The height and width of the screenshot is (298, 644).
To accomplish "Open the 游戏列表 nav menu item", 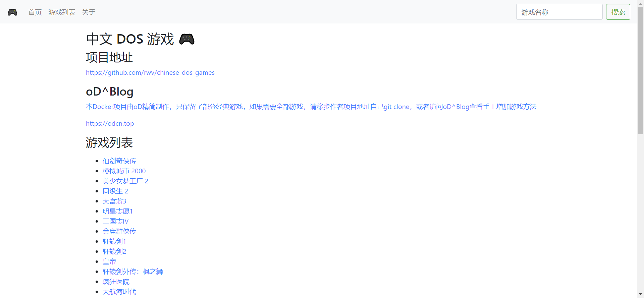I will pos(62,12).
